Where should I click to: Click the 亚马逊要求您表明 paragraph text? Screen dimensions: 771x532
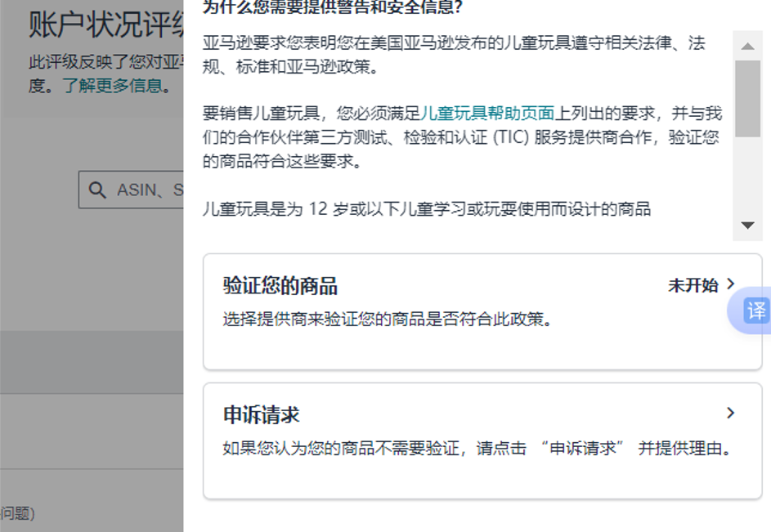click(454, 54)
